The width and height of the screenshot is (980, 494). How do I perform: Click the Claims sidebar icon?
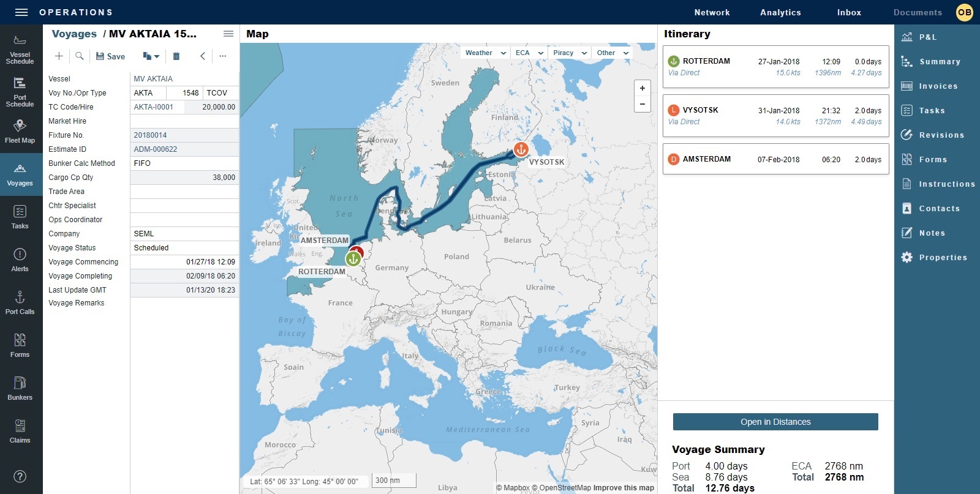20,431
